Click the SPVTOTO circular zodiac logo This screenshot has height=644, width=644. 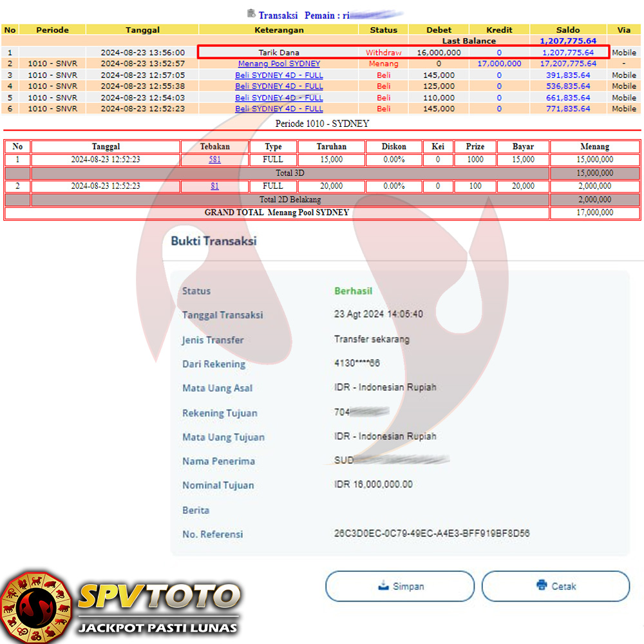tap(35, 607)
